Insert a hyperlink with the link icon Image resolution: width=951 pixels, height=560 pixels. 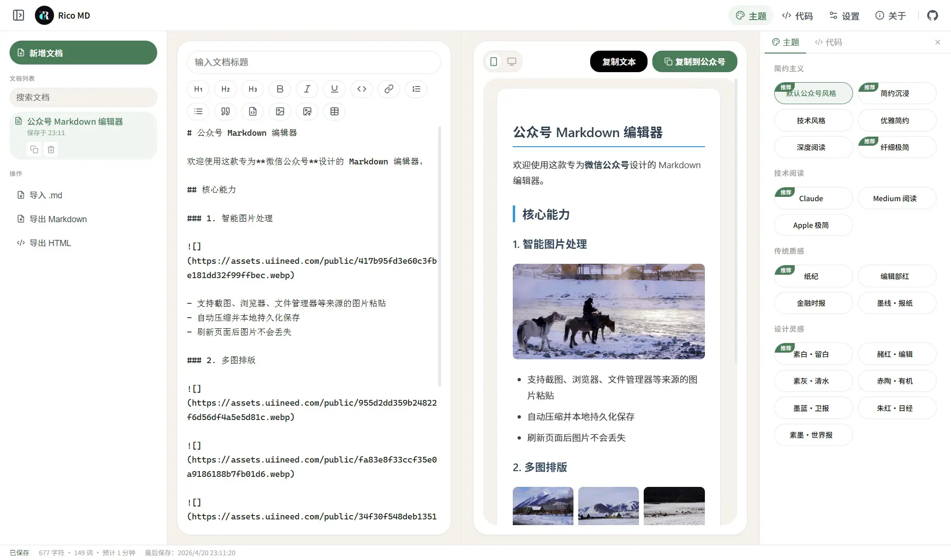pyautogui.click(x=389, y=89)
